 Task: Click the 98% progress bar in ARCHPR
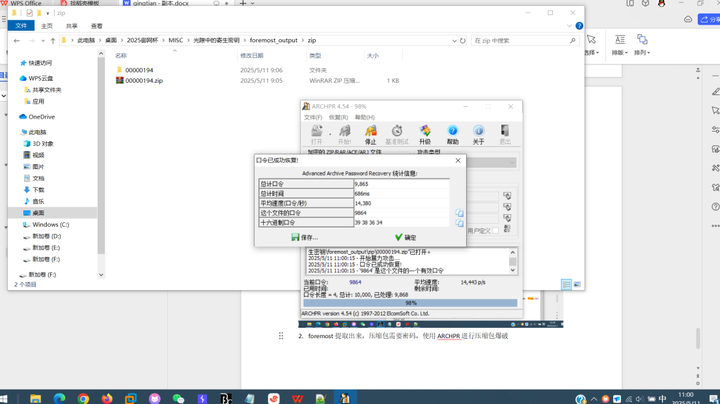(410, 303)
